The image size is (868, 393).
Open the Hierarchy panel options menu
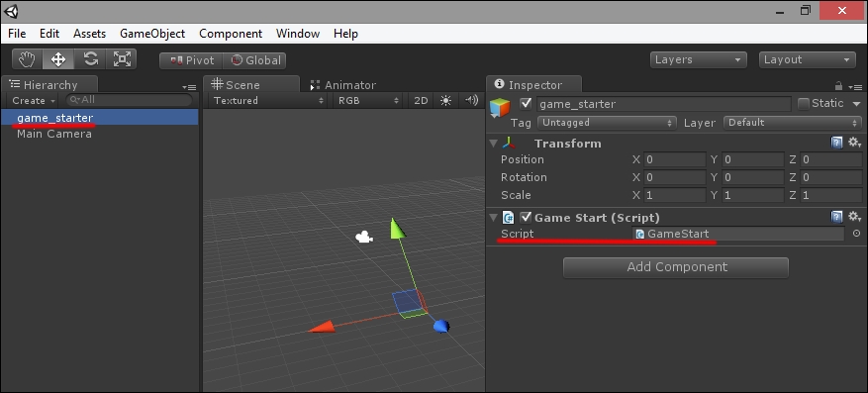(189, 87)
